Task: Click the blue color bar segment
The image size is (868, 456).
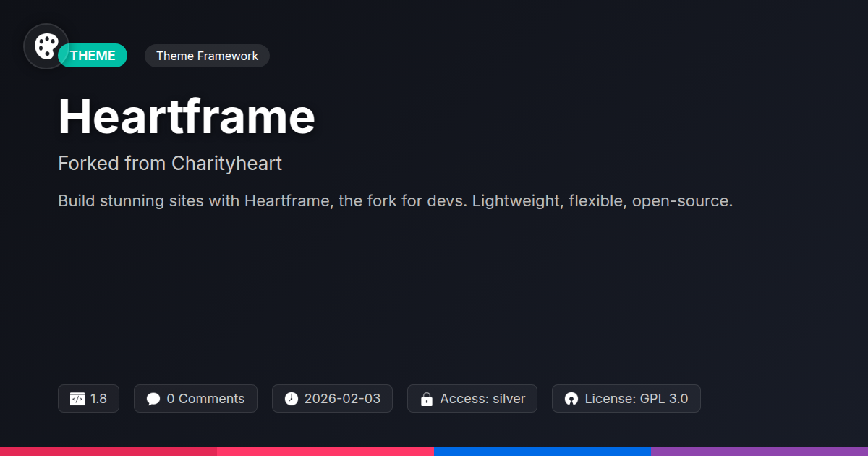Action: click(x=542, y=452)
